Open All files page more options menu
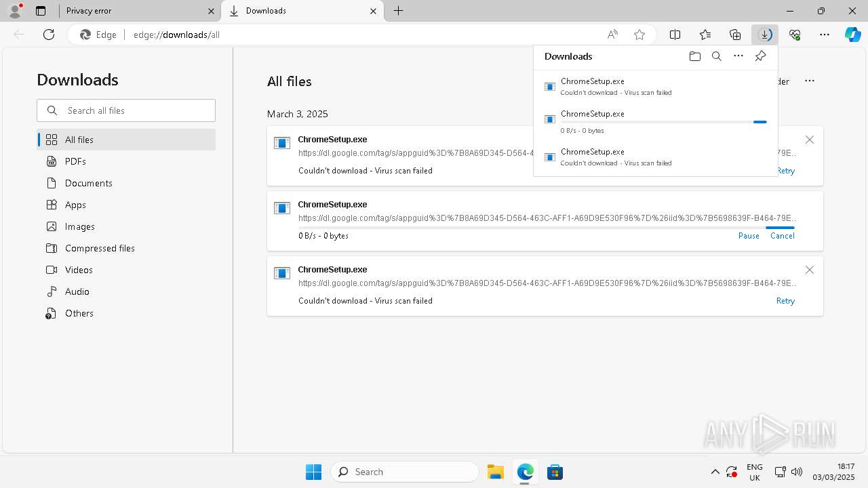The height and width of the screenshot is (488, 868). [x=810, y=81]
